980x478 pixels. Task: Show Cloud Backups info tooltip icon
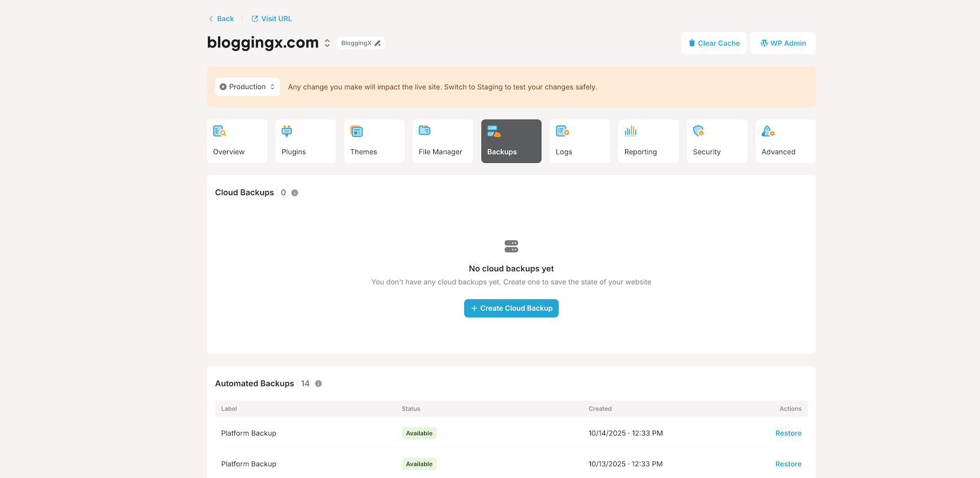295,193
